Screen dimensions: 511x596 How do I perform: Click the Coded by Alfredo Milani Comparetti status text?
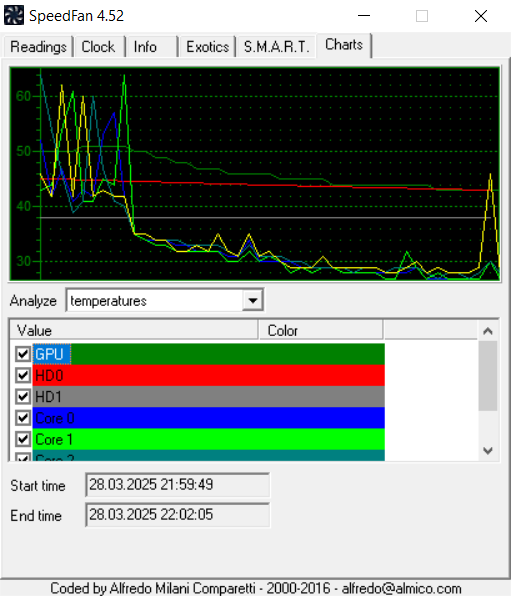click(x=256, y=588)
